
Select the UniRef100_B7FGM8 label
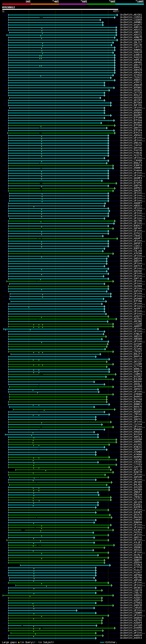click(131, 118)
